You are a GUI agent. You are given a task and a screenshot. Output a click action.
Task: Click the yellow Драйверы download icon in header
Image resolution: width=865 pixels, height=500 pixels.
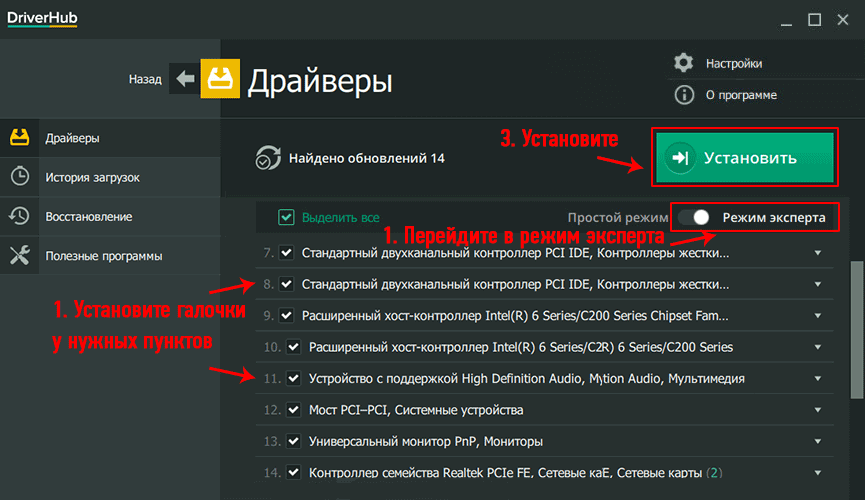coord(219,79)
